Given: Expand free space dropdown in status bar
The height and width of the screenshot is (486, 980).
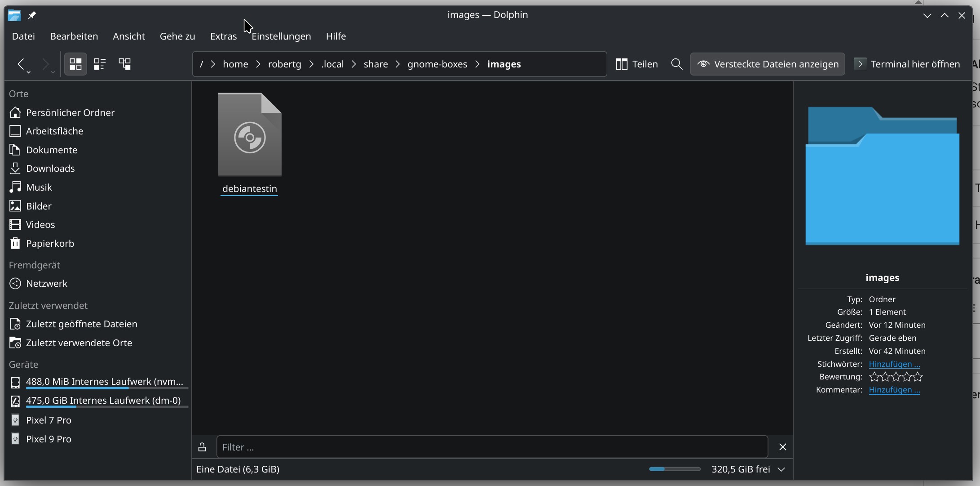Looking at the screenshot, I should (781, 469).
